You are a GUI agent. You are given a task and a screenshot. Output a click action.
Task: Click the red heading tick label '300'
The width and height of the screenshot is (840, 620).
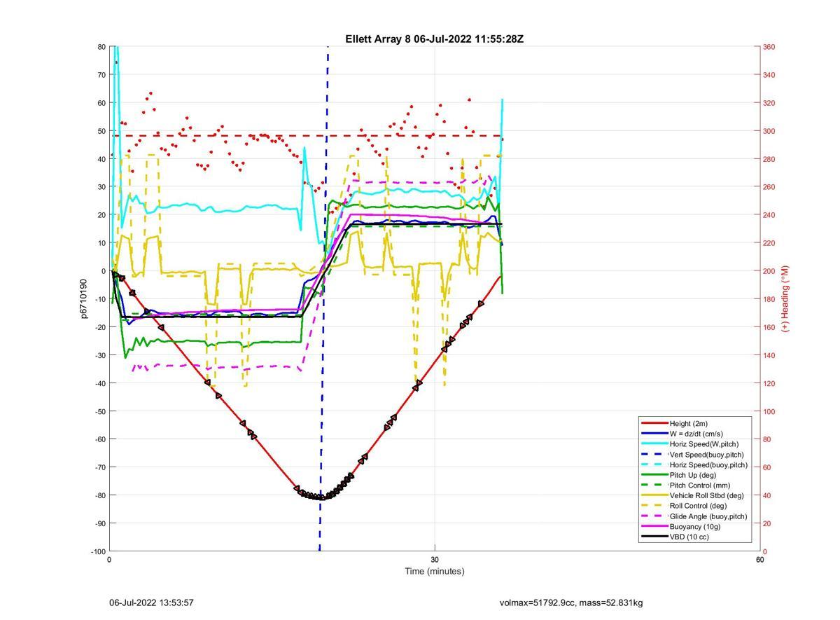coord(769,131)
